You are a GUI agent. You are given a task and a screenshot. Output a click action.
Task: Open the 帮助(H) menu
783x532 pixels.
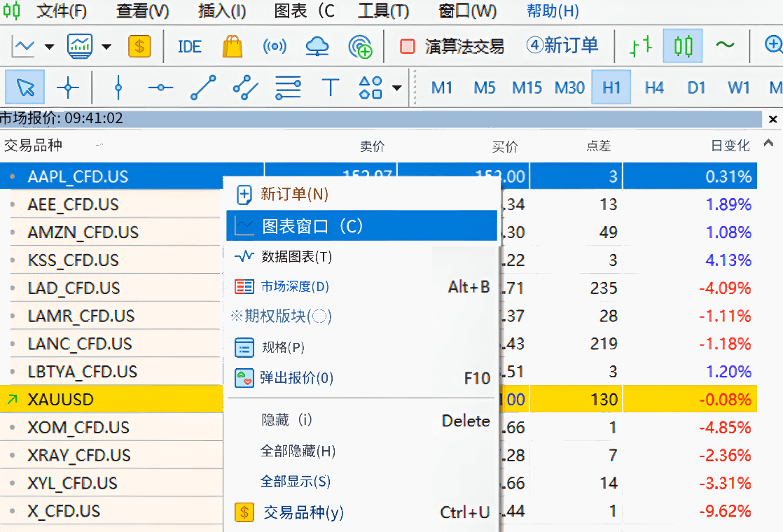pos(553,10)
